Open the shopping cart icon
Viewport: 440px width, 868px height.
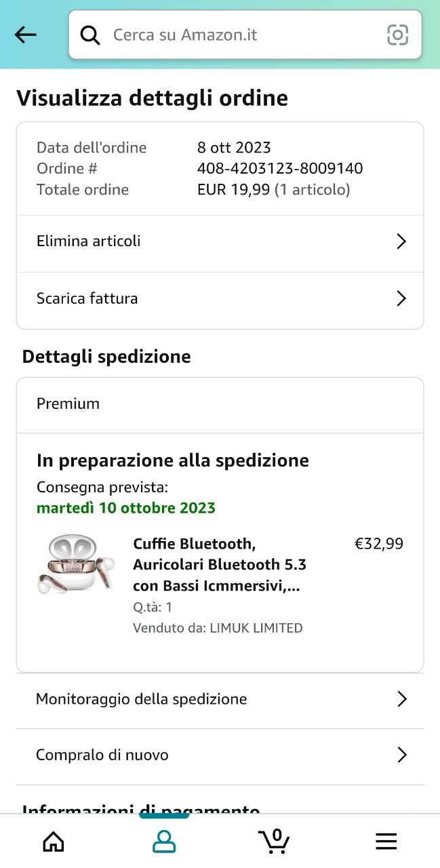(275, 841)
